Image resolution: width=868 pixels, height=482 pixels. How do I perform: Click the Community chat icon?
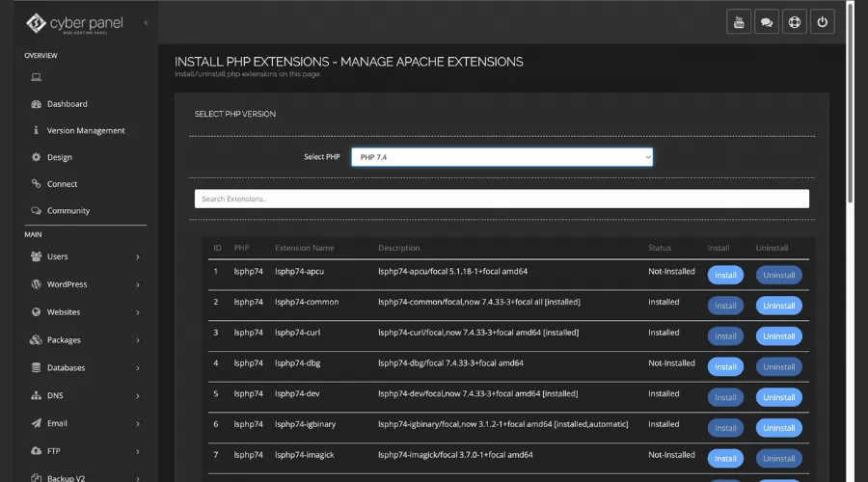point(36,210)
